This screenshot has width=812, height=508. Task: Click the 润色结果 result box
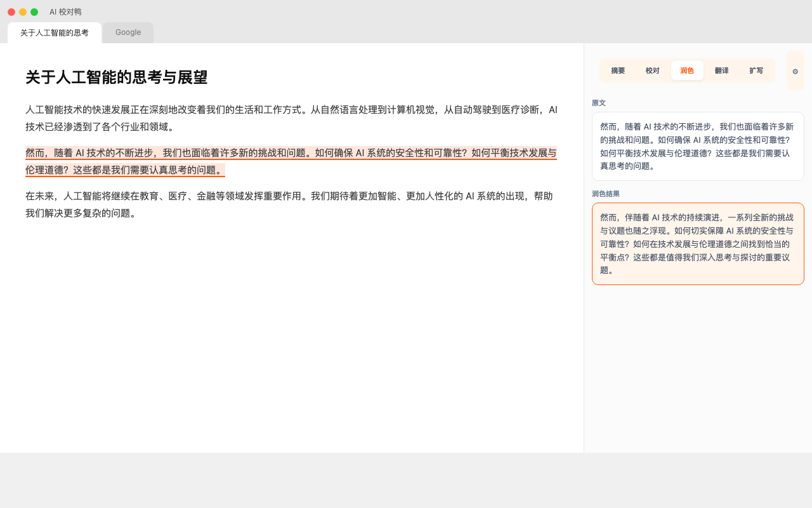coord(698,244)
